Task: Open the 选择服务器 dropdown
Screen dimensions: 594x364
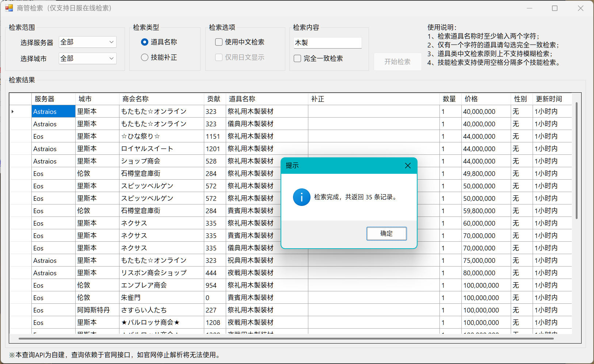Action: pos(88,42)
